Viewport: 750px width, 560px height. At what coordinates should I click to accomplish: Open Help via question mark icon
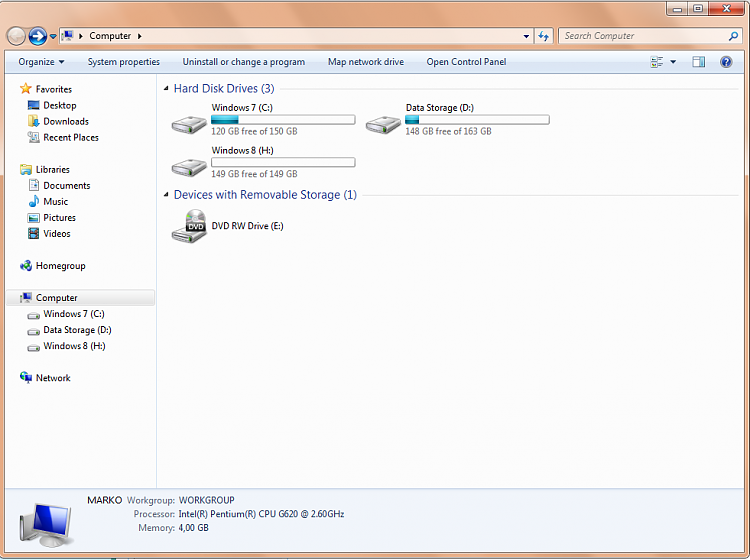pyautogui.click(x=726, y=62)
